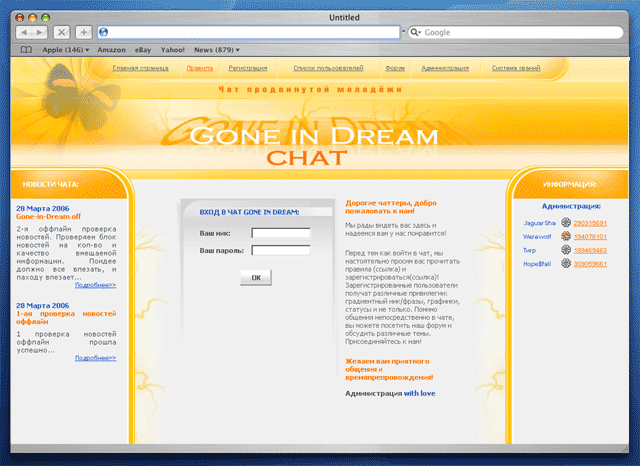Add bookmark with the plus button
Viewport: 640px width, 466px height.
84,32
